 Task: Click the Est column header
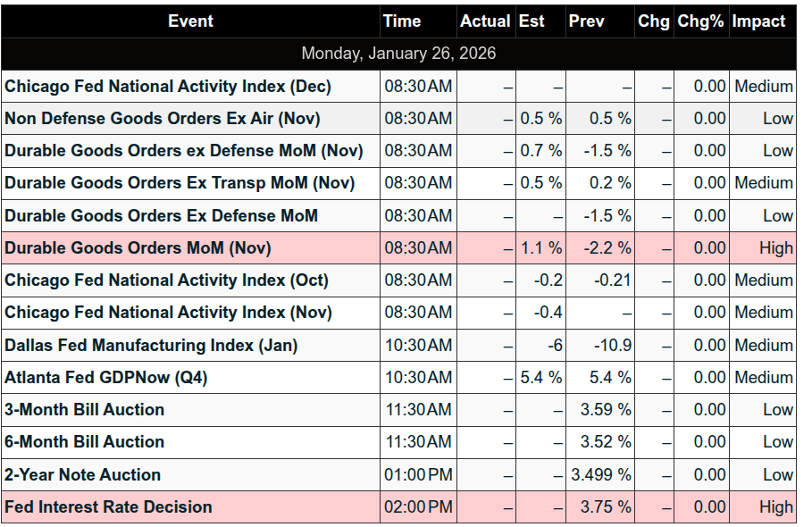532,21
